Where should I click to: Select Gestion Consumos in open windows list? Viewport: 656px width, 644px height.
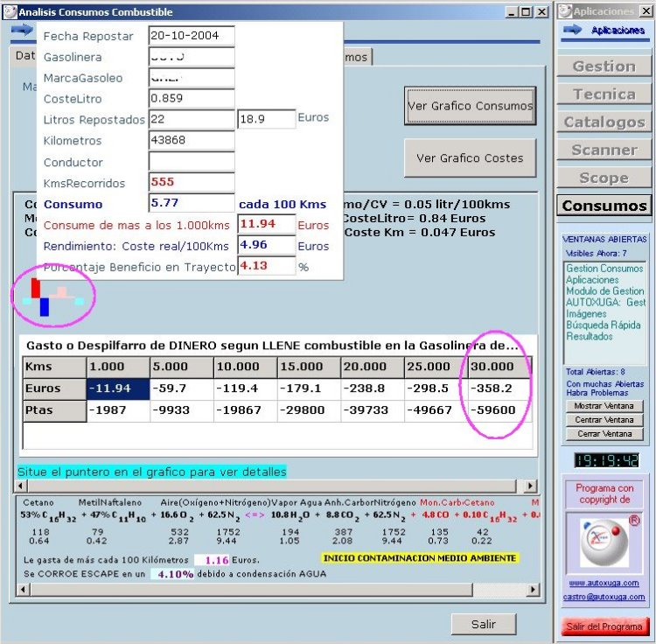[604, 269]
